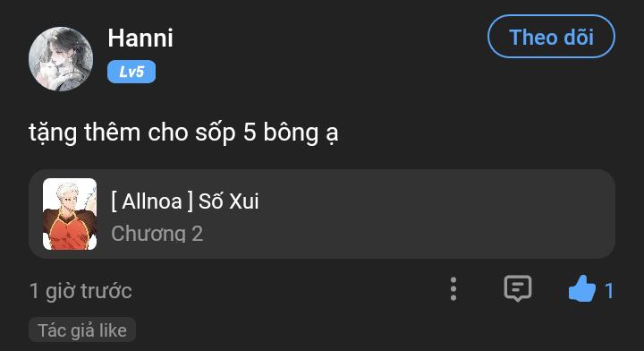Click the 1 giờ trước timestamp
The image size is (644, 351).
tap(80, 291)
